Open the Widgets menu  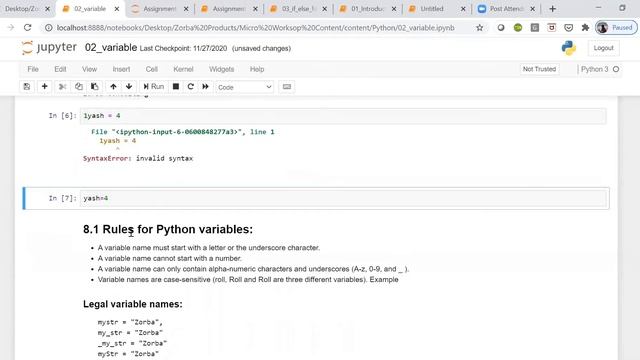pyautogui.click(x=222, y=69)
